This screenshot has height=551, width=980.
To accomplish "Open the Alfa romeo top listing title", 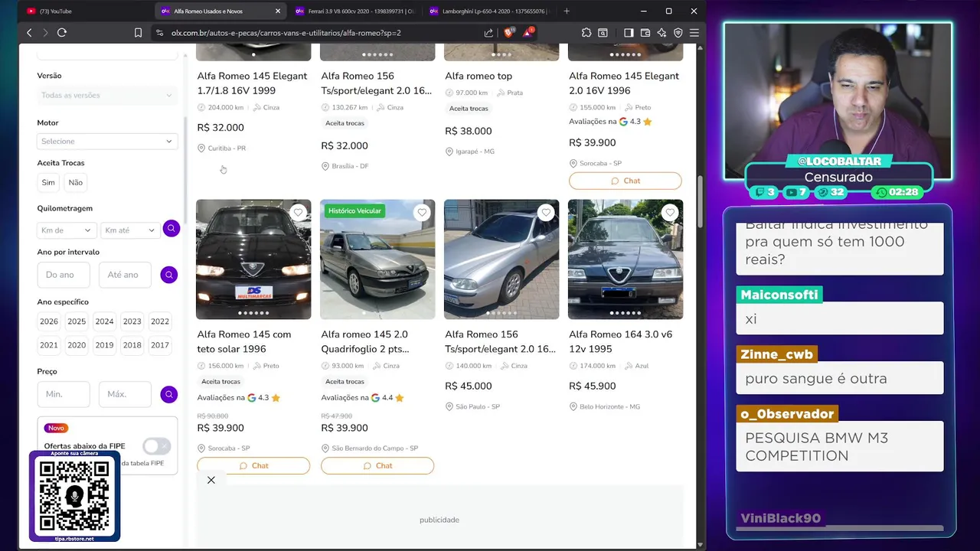I will (x=479, y=76).
